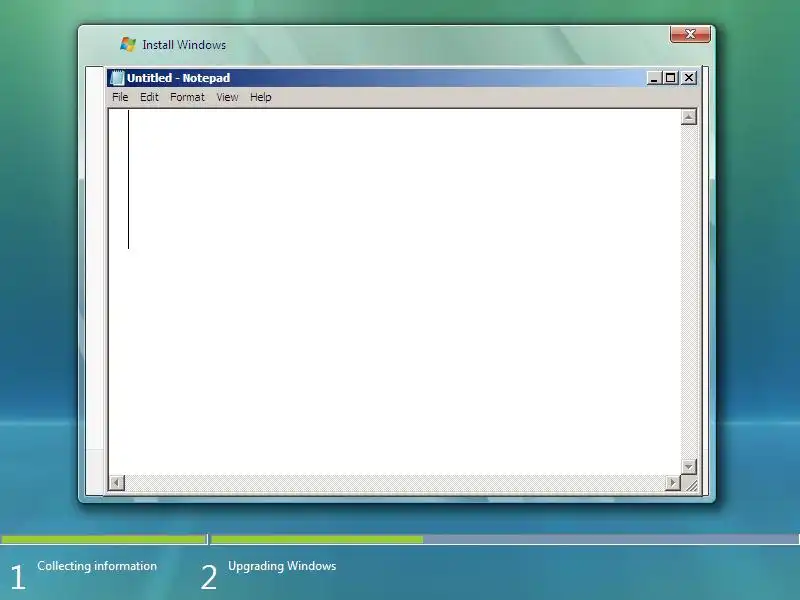This screenshot has width=800, height=600.
Task: Close the Install Windows dialog
Action: pos(690,34)
